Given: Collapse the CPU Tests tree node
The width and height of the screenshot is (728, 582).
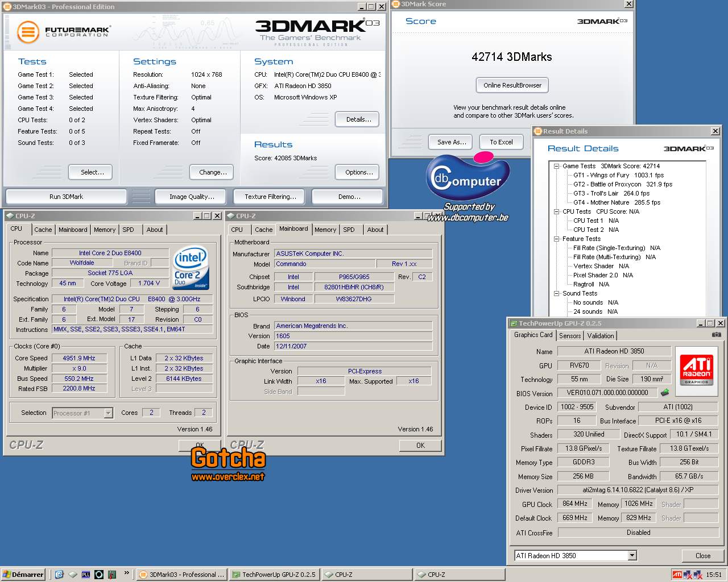Looking at the screenshot, I should click(x=557, y=211).
